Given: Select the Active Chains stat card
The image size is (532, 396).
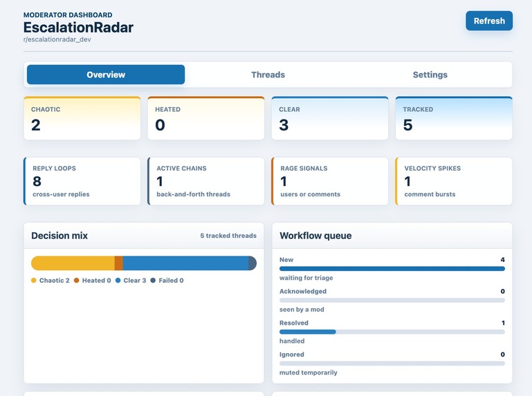Looking at the screenshot, I should click(x=206, y=181).
